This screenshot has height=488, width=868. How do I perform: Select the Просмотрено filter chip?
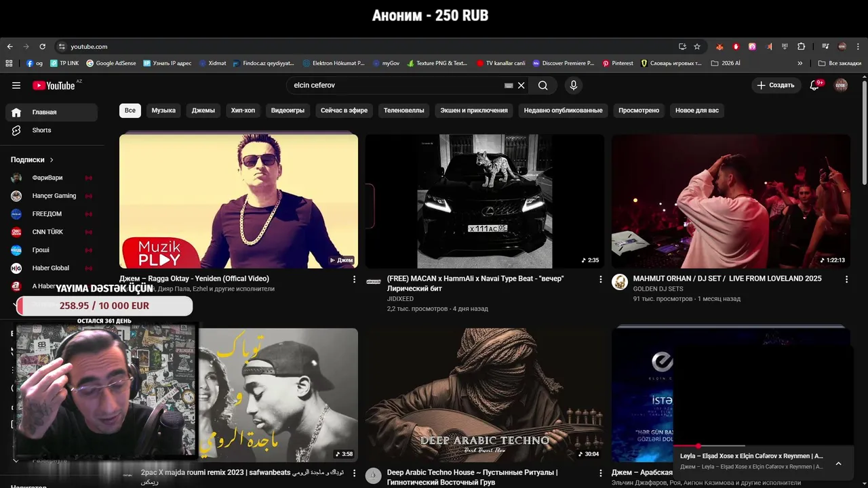coord(639,110)
